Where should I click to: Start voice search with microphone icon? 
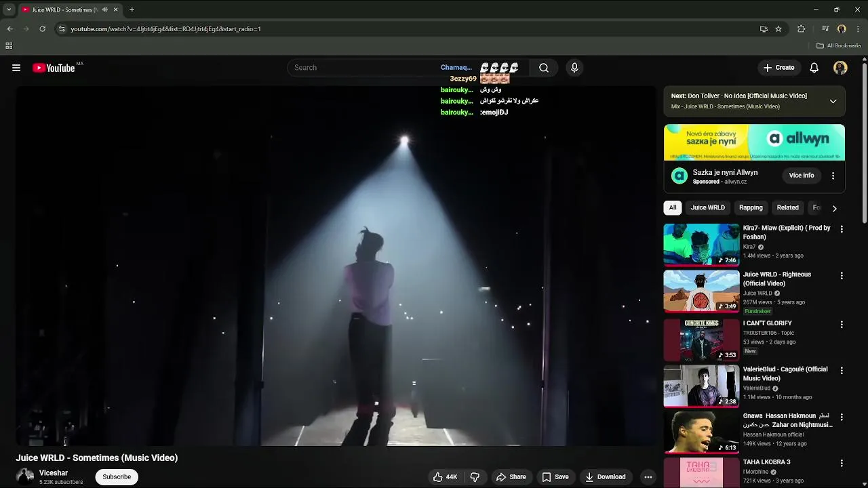pos(574,68)
